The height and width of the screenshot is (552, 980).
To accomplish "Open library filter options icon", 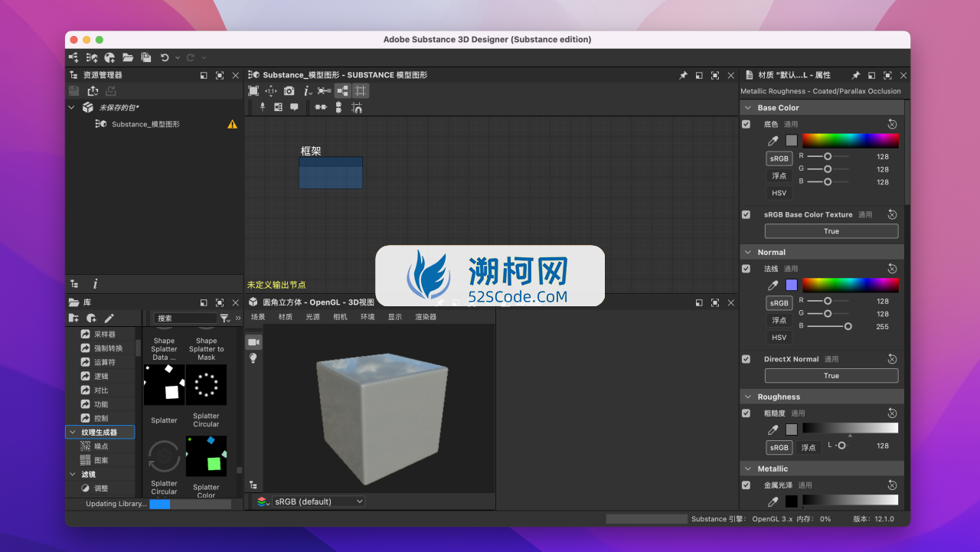I will (x=225, y=318).
